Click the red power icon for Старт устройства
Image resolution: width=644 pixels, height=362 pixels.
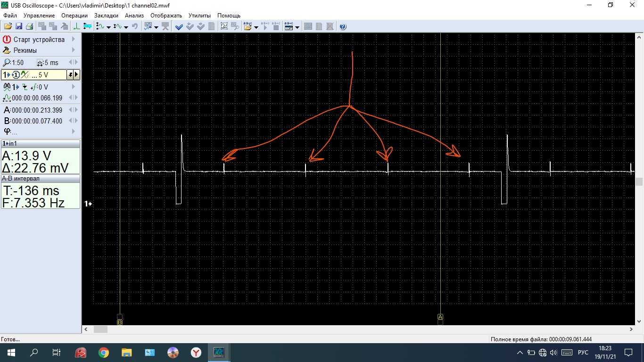(7, 40)
